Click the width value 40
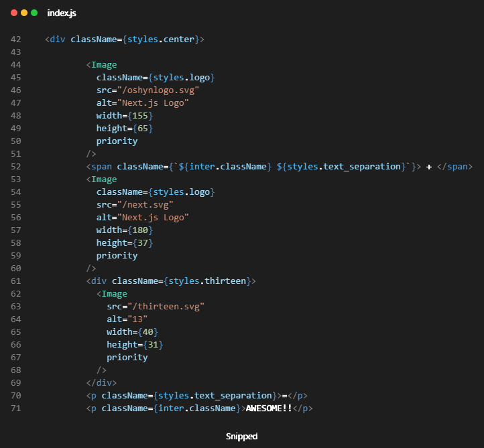 click(148, 332)
